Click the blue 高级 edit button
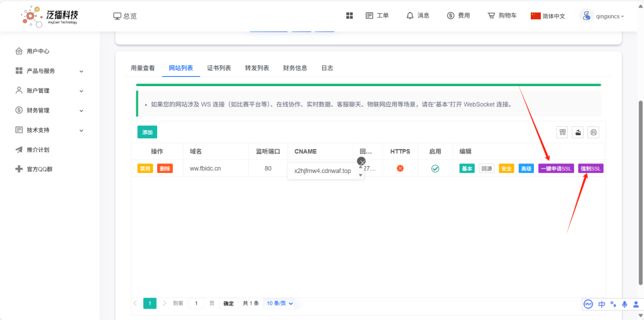Viewport: 644px width, 320px height. pos(526,168)
